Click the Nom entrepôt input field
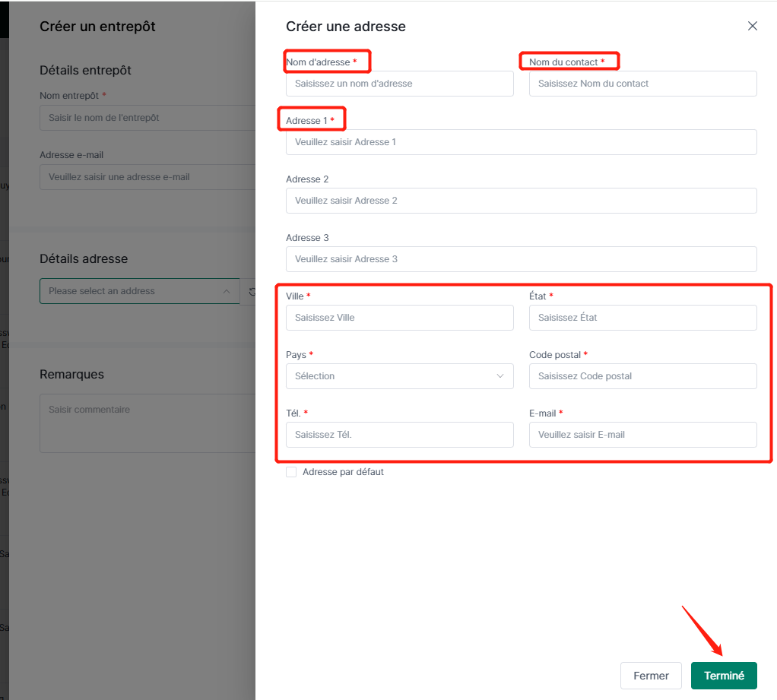777x700 pixels. (144, 118)
